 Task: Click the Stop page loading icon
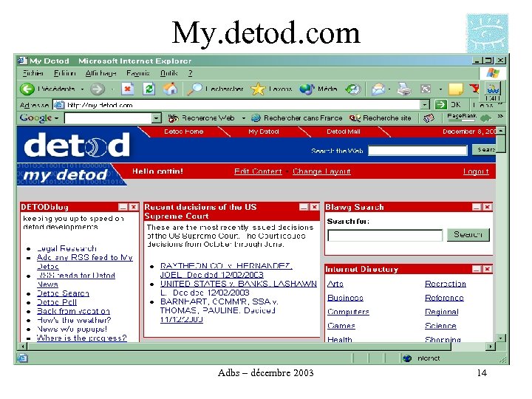click(x=128, y=89)
